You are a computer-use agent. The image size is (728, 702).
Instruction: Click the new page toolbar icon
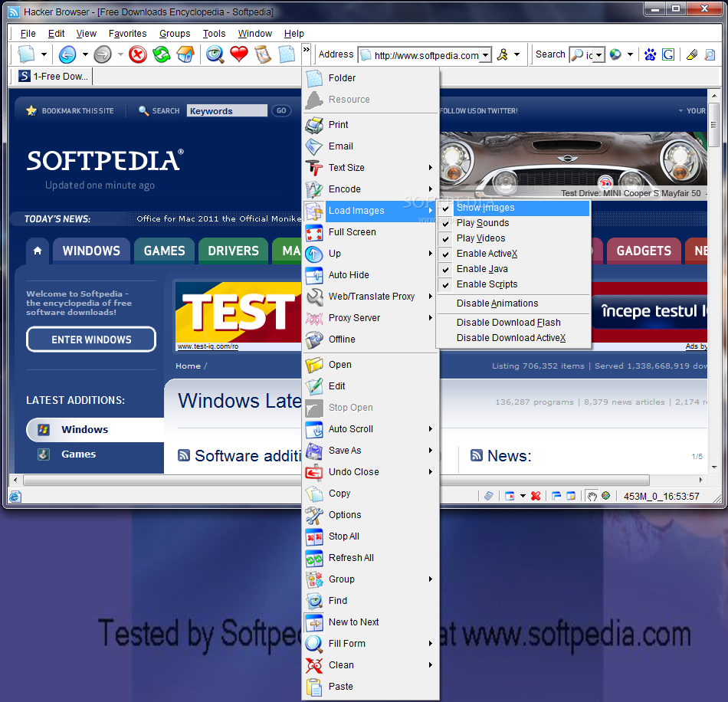point(27,54)
